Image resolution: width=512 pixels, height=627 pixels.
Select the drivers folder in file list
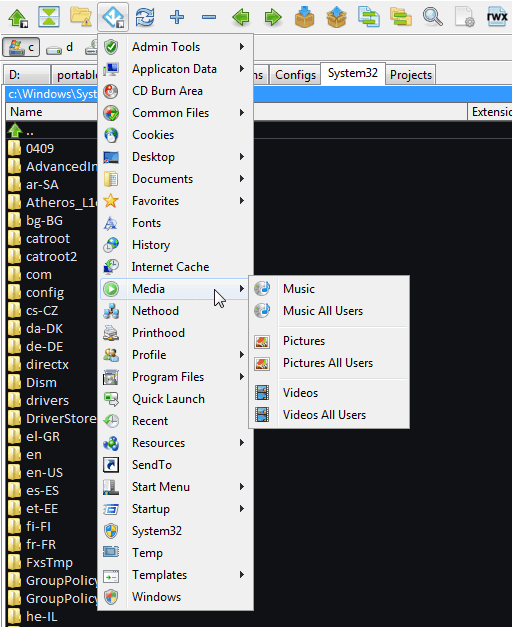click(47, 400)
